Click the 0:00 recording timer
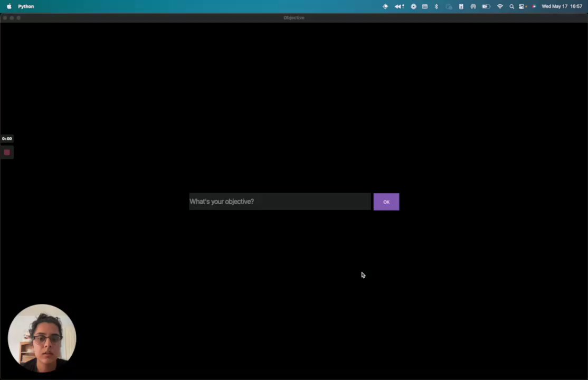 (7, 138)
